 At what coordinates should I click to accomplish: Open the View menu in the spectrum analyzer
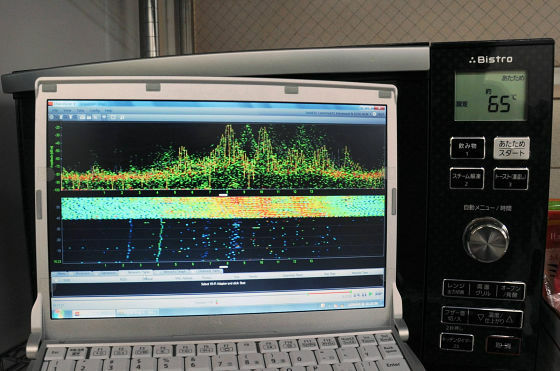click(67, 111)
